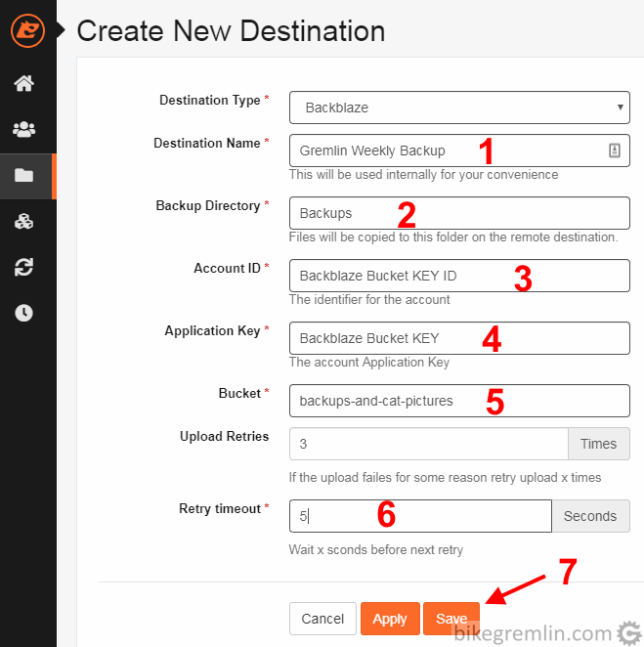Click the JetBackup fox logo
The image size is (644, 647).
click(x=27, y=30)
